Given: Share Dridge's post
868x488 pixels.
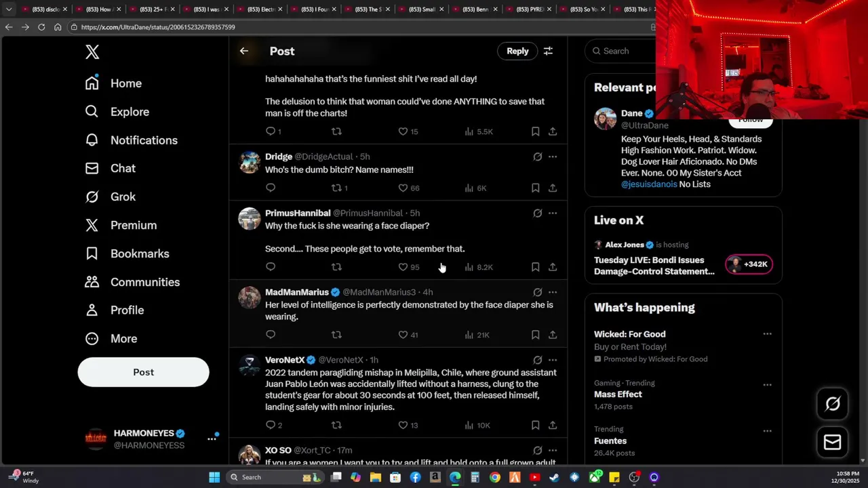Looking at the screenshot, I should (x=553, y=188).
